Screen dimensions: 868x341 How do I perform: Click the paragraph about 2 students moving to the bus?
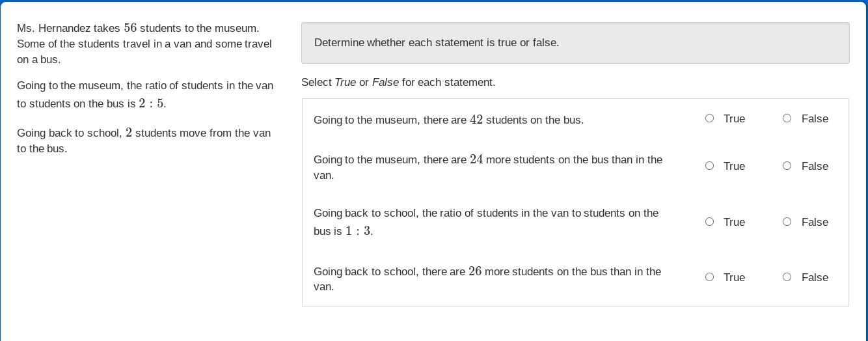click(x=144, y=141)
